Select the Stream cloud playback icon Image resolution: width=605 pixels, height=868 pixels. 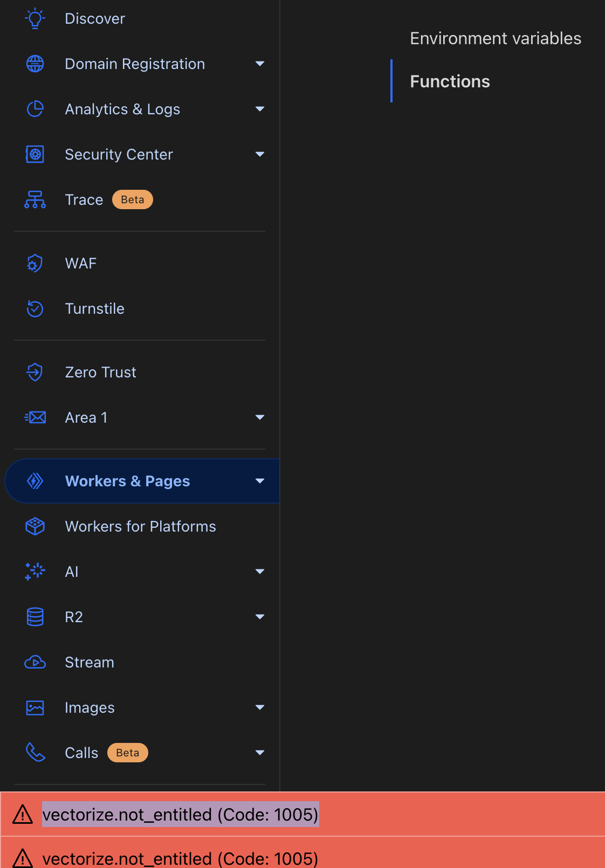coord(34,662)
